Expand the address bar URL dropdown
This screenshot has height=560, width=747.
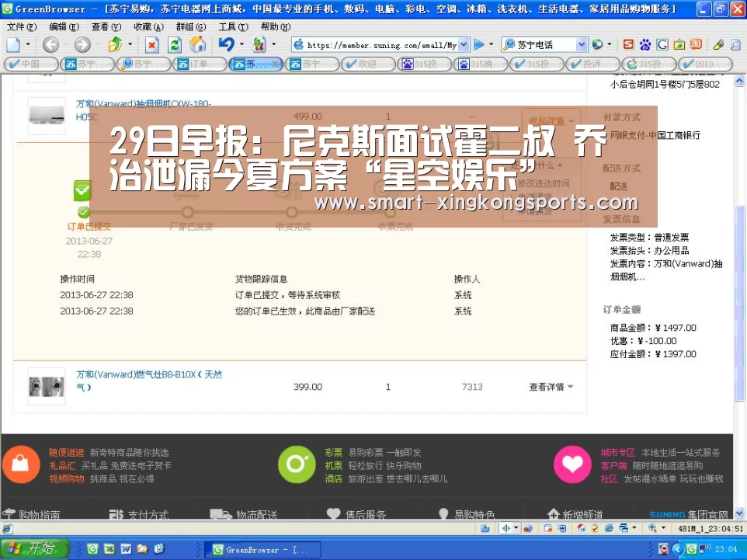pyautogui.click(x=464, y=45)
